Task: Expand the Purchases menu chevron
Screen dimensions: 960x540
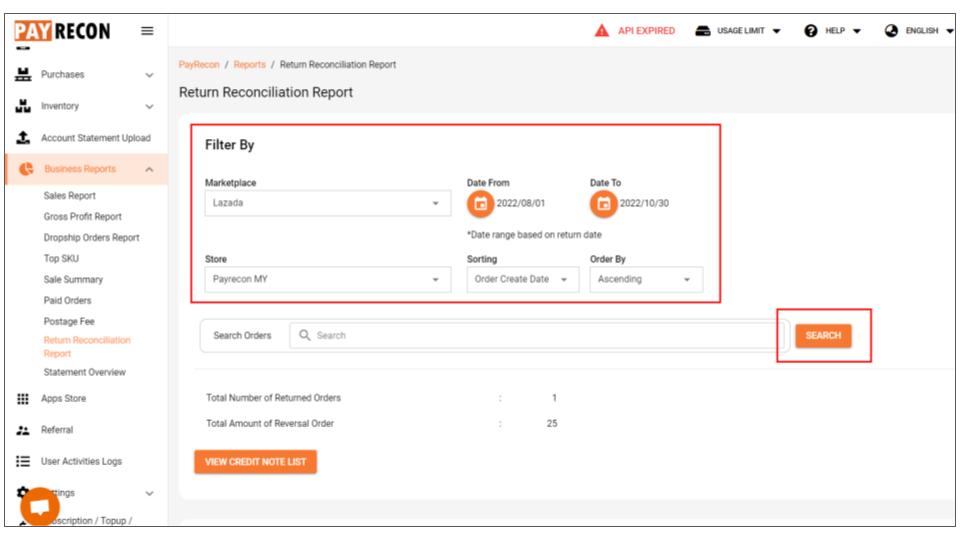Action: coord(149,75)
